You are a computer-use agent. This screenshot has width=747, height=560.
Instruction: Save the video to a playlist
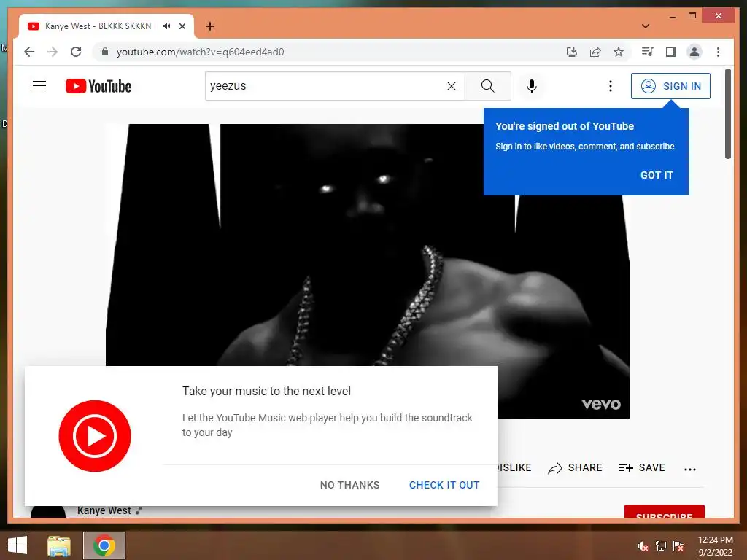(641, 468)
